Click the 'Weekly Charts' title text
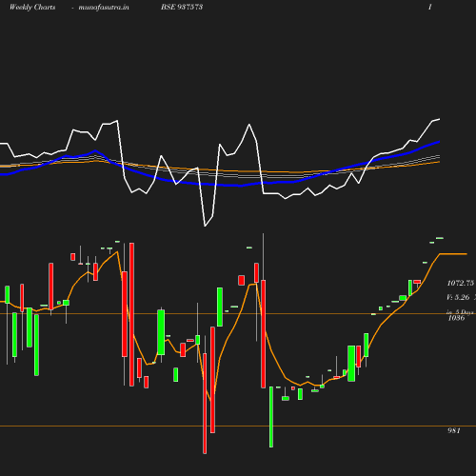Viewport: 476px width, 476px height. coord(32,8)
